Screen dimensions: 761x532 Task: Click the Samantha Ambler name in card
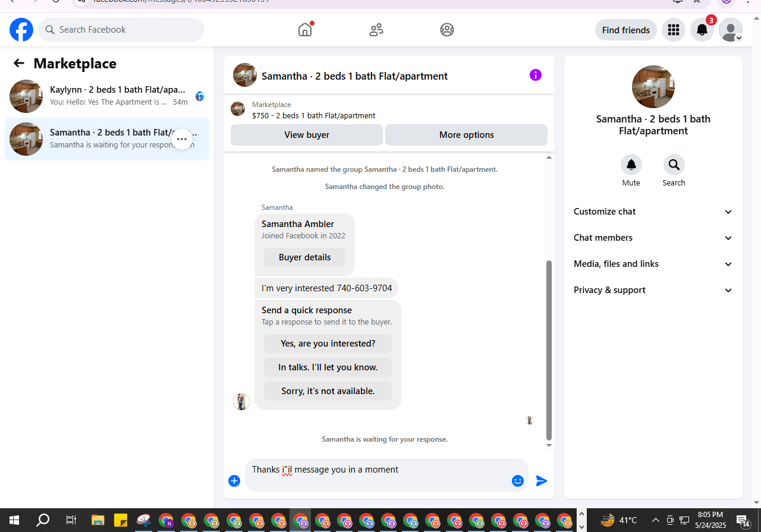(x=298, y=224)
